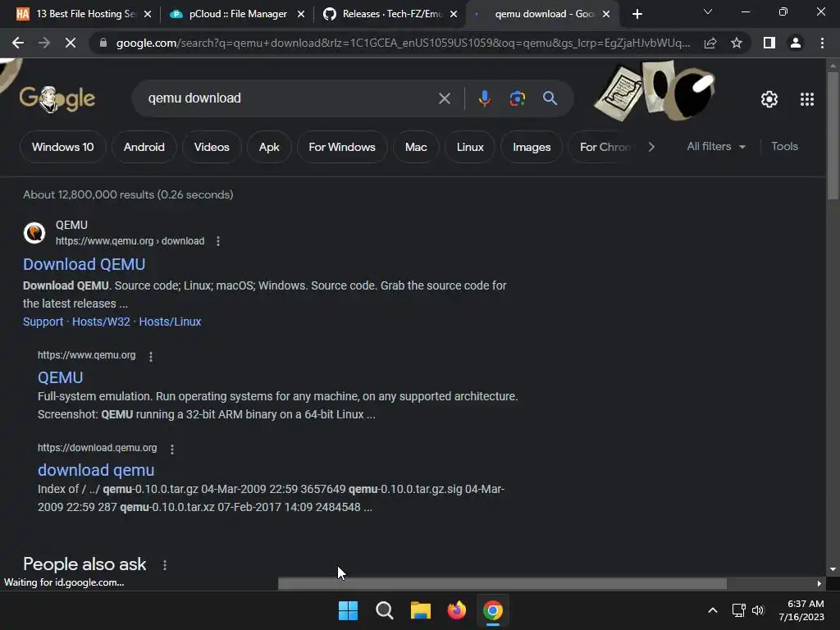Open People also ask options menu

pos(165,565)
